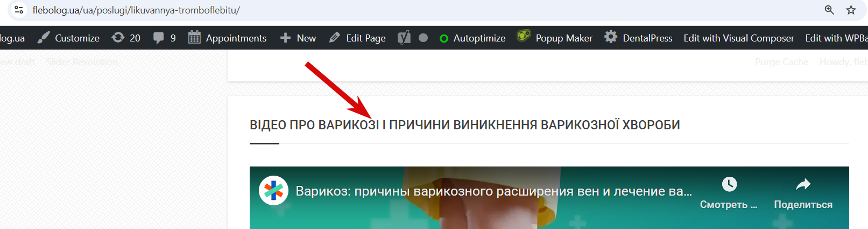Click the Edit Page pencil icon
This screenshot has height=229, width=868.
(x=335, y=38)
